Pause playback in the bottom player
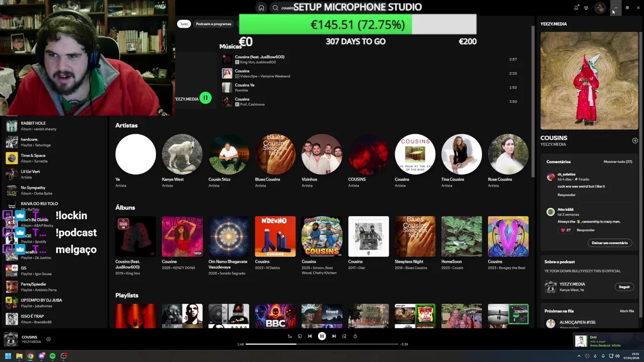 click(x=322, y=336)
